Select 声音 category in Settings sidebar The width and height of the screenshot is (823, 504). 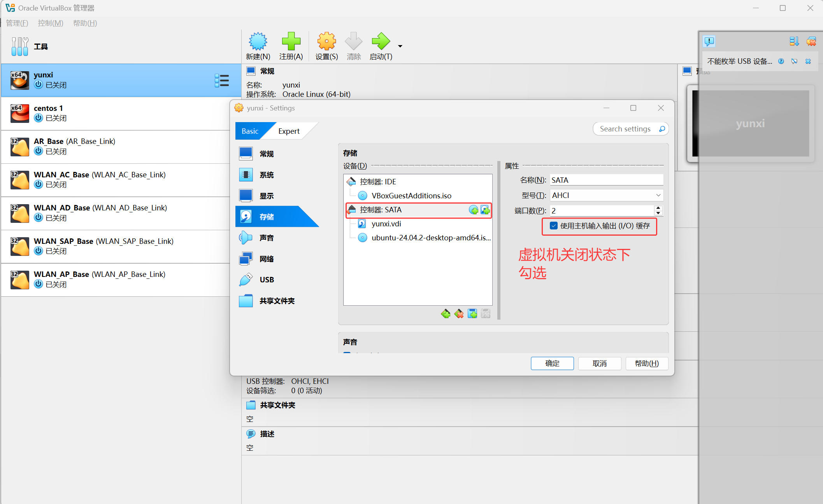pyautogui.click(x=276, y=238)
